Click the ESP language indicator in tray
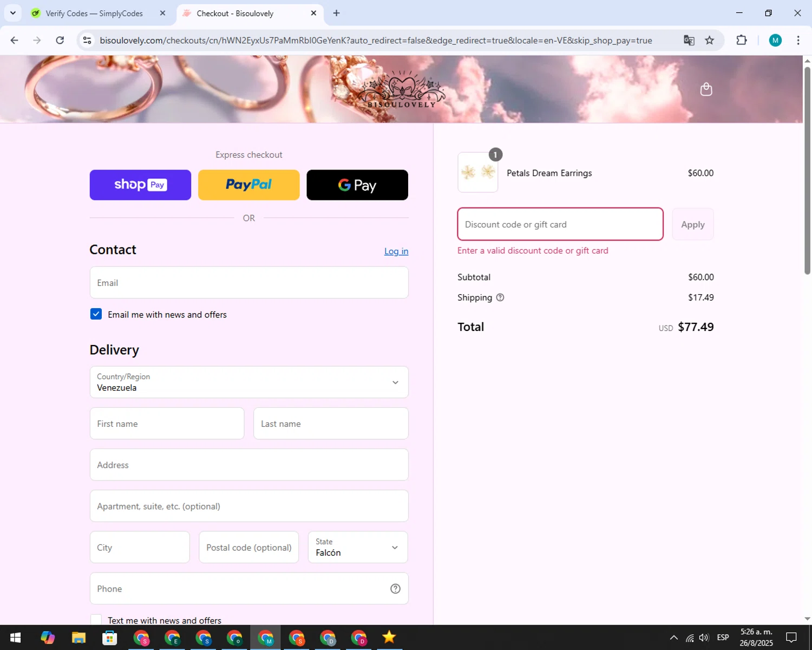812x650 pixels. (x=723, y=638)
